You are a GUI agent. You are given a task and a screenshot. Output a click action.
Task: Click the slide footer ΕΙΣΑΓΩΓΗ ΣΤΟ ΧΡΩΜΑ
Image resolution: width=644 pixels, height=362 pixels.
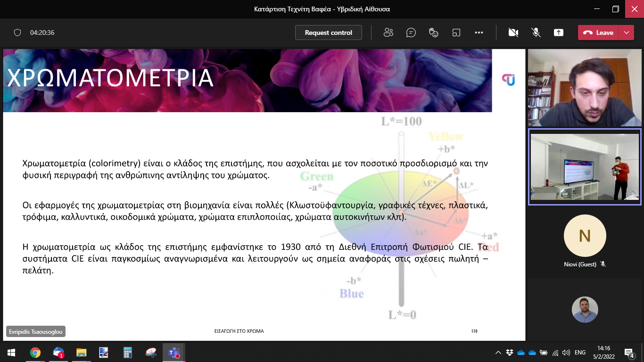point(239,331)
